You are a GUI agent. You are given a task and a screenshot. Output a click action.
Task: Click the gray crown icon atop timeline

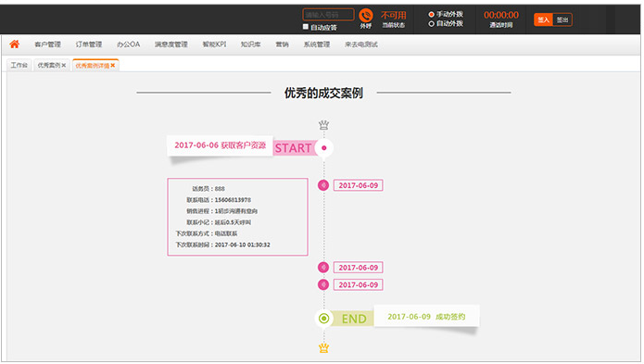(323, 125)
